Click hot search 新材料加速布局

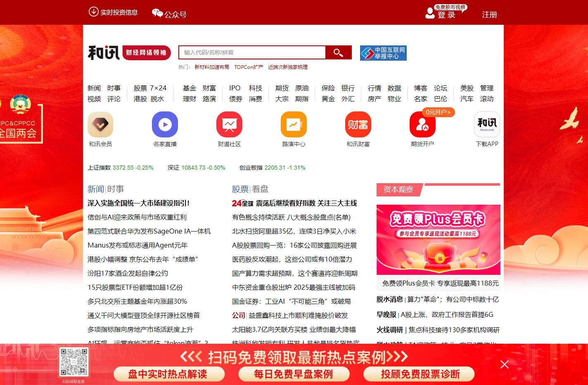pos(212,67)
